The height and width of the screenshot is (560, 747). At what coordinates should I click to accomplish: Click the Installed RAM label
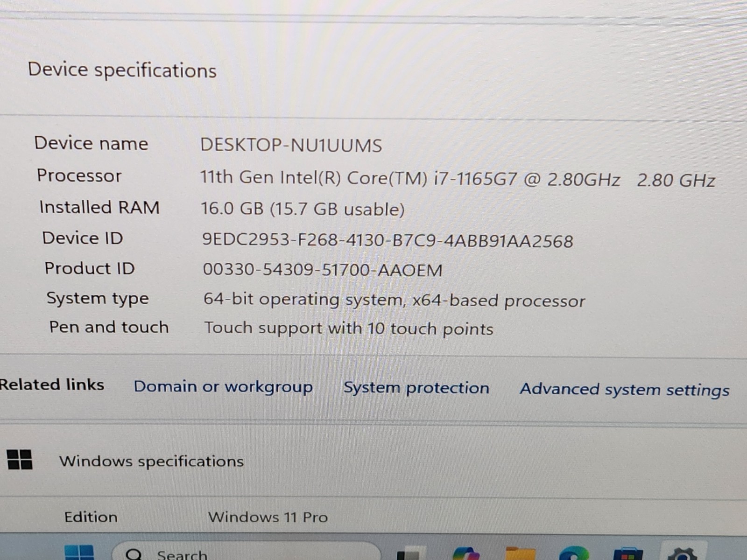(x=99, y=207)
